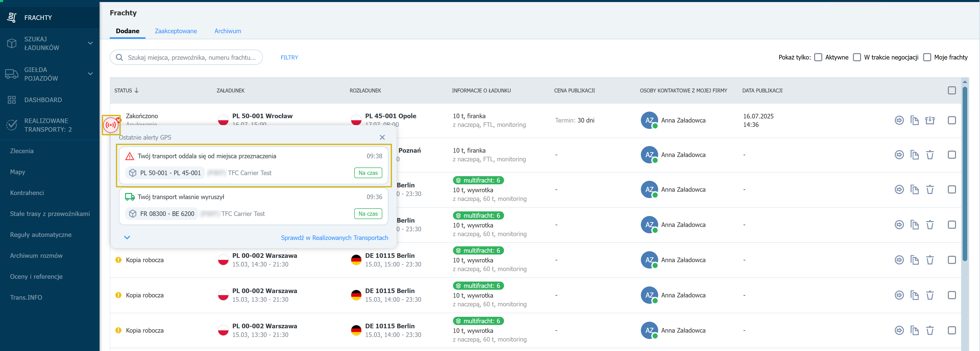This screenshot has height=351, width=980.
Task: Open Trans.INFO in sidebar
Action: point(26,298)
